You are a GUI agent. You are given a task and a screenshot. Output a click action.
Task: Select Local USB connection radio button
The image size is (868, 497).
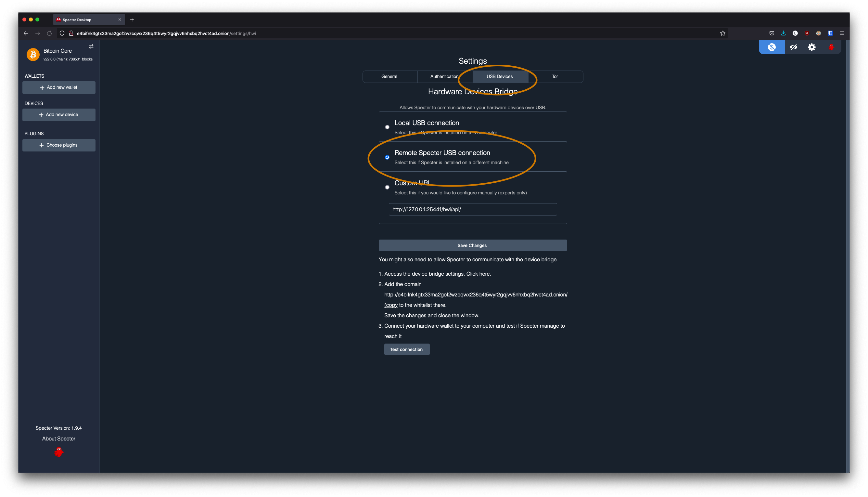[x=387, y=127]
